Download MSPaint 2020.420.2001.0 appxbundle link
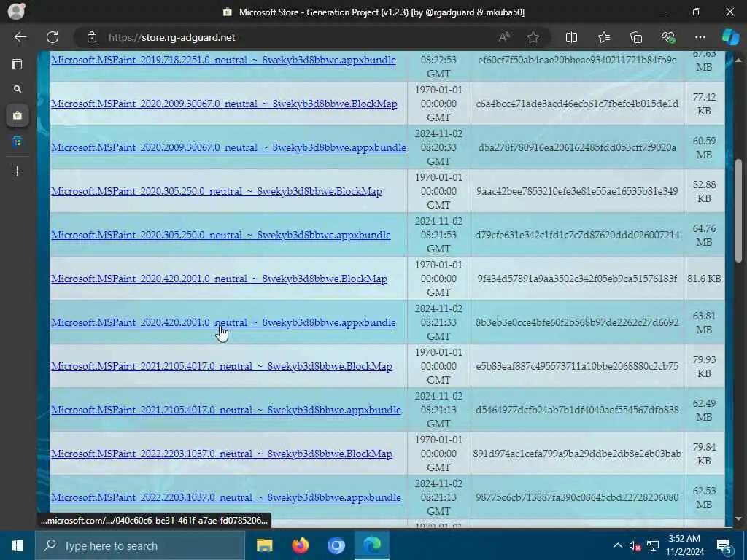 click(x=223, y=323)
